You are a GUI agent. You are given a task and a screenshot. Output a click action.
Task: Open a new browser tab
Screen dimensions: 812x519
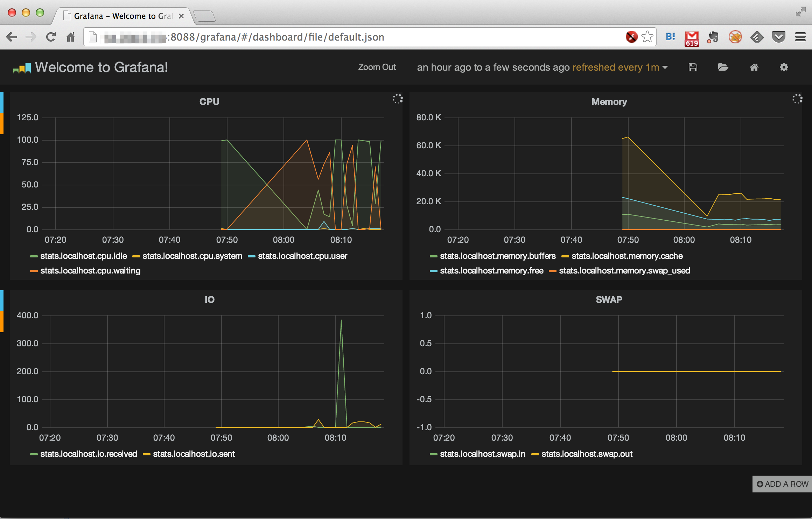[x=204, y=16]
